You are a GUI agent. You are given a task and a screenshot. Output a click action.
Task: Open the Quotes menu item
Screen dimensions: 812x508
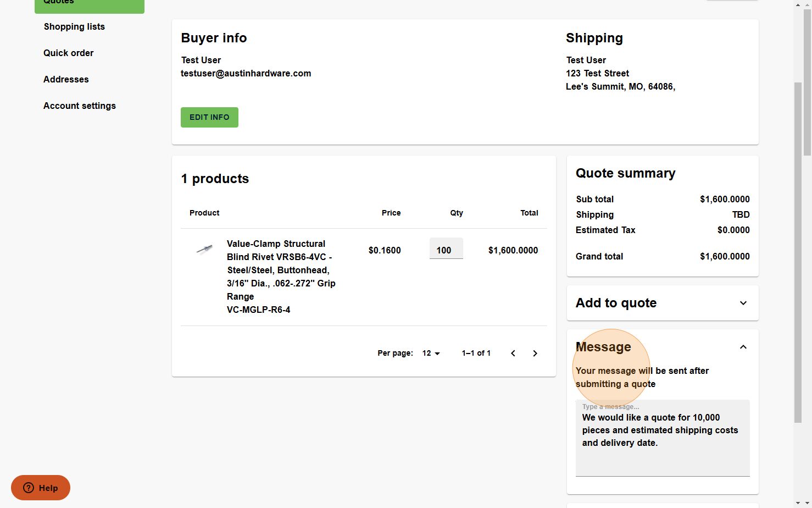coord(89,3)
